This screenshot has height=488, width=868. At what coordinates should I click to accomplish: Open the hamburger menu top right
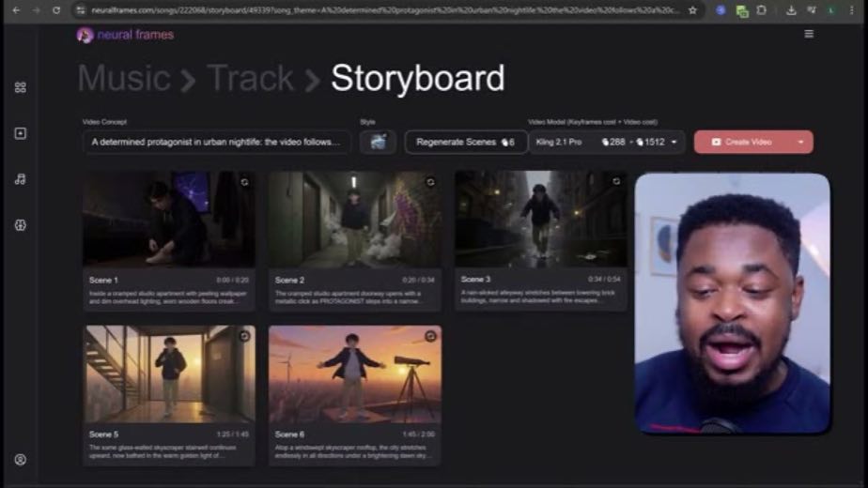(809, 35)
